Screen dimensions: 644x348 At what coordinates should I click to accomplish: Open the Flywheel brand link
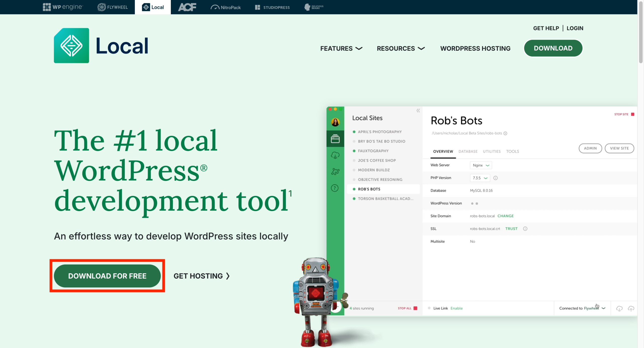(112, 7)
